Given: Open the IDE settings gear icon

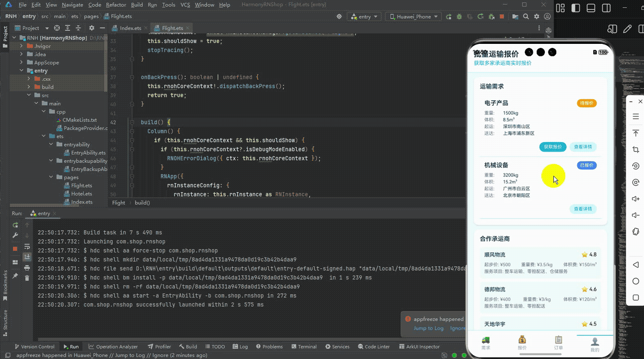Looking at the screenshot, I should coord(537,16).
